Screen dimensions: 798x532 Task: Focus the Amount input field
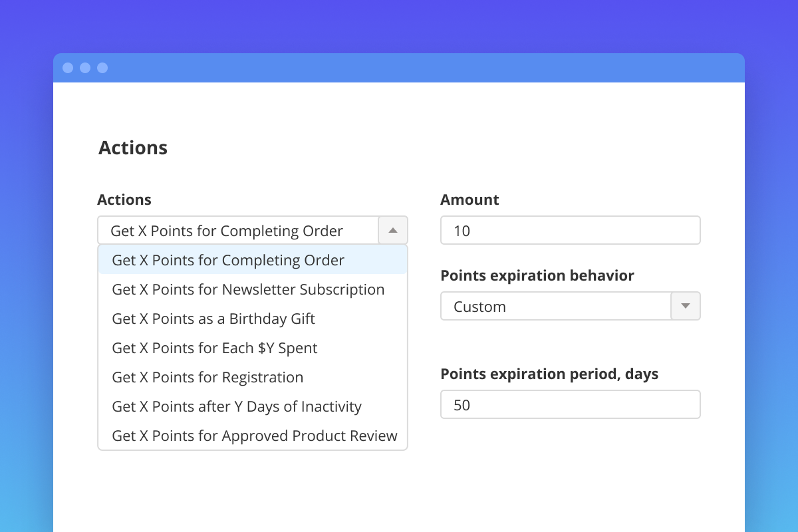pos(570,231)
